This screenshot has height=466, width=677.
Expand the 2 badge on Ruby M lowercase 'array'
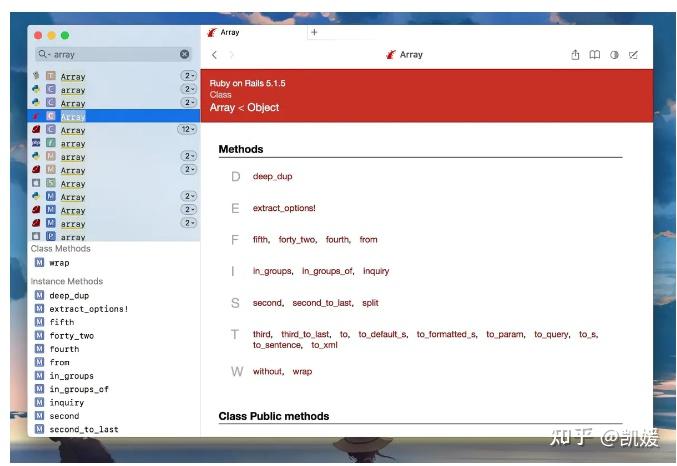pyautogui.click(x=189, y=223)
